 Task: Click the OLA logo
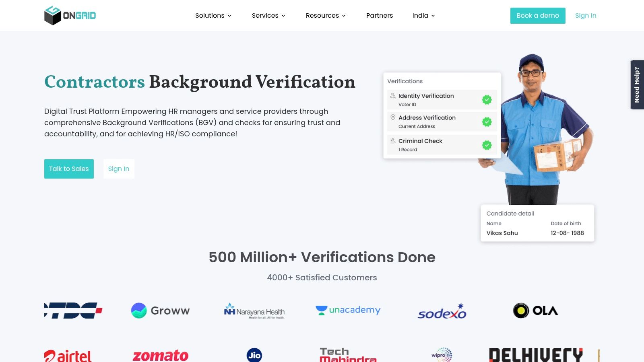pos(535,311)
